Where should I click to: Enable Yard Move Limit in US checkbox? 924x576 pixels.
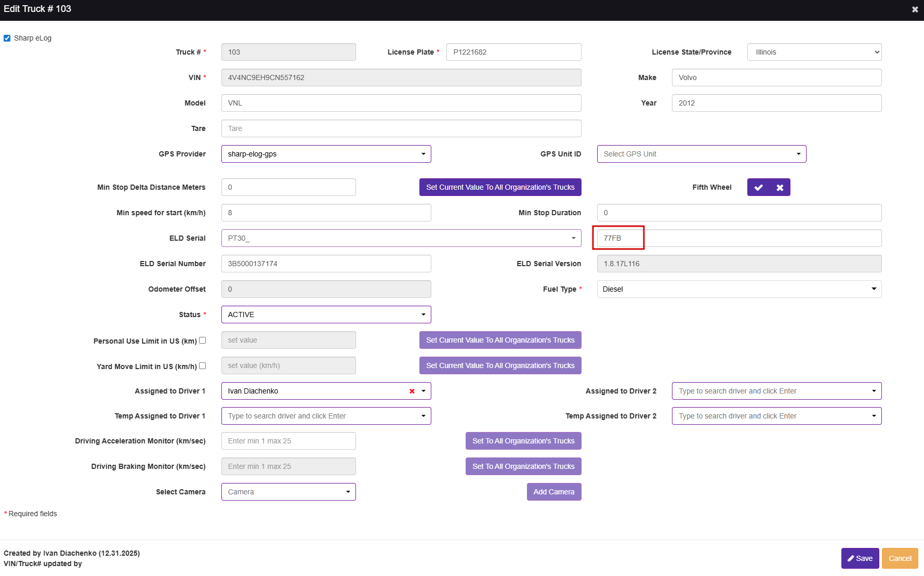(203, 366)
